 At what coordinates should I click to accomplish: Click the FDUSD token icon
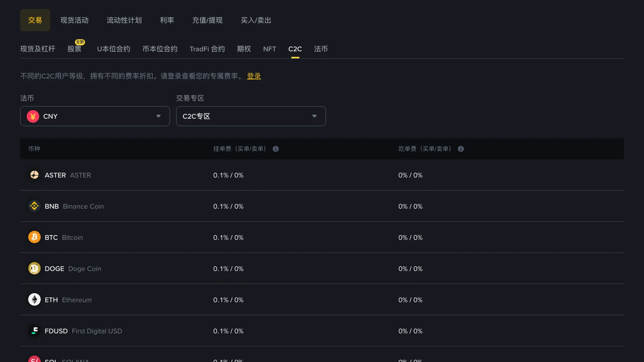[34, 331]
